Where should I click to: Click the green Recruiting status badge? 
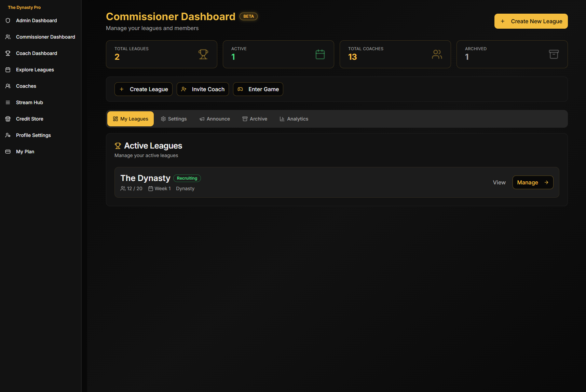tap(187, 178)
